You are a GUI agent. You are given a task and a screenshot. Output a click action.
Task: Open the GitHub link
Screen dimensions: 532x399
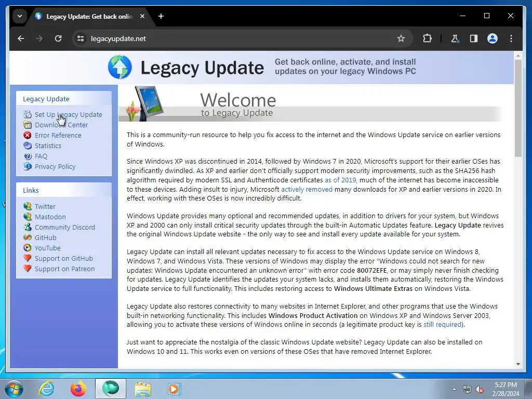(x=46, y=238)
